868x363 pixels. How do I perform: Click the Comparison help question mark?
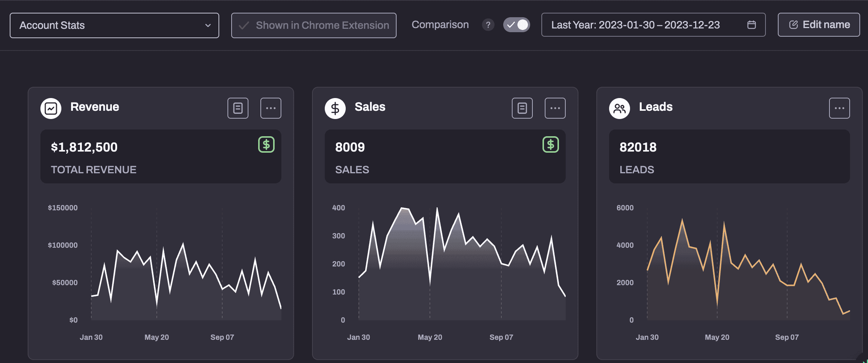click(488, 25)
